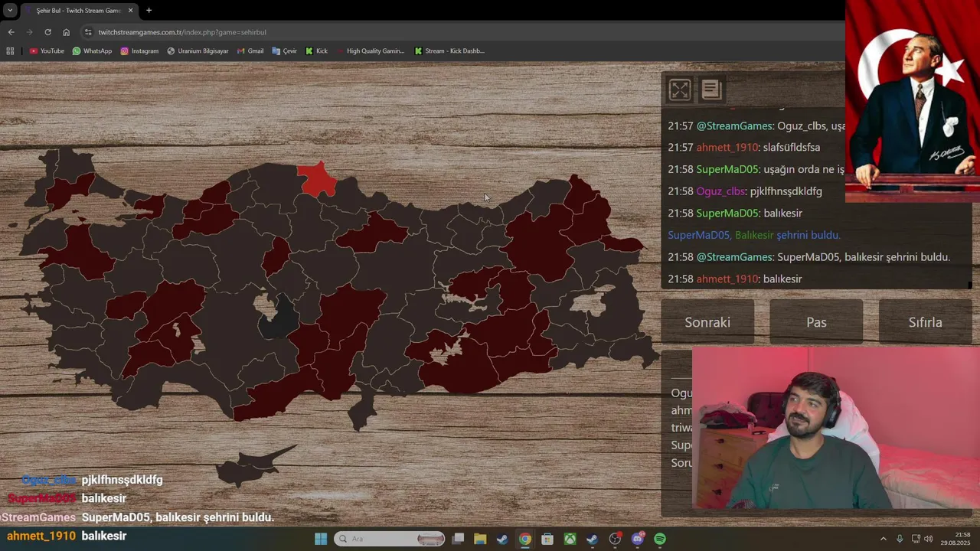Select the bright red highlighted province on map
This screenshot has height=551, width=980.
point(316,179)
